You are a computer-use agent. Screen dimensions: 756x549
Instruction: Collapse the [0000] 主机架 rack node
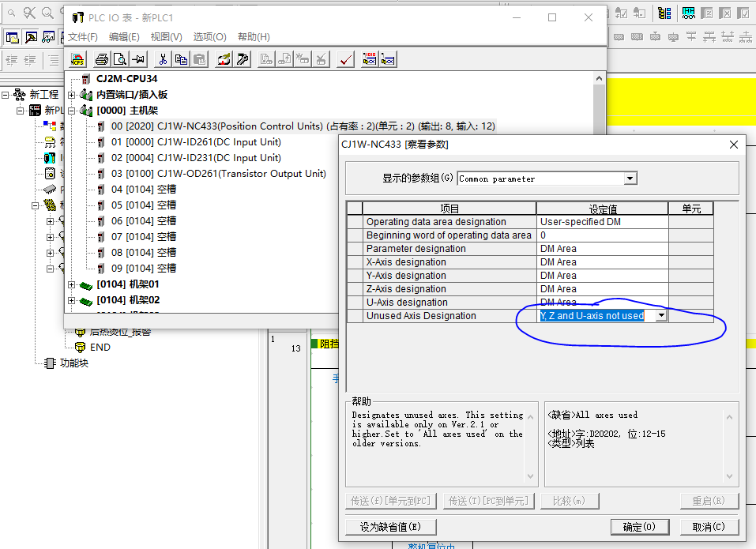[x=73, y=111]
